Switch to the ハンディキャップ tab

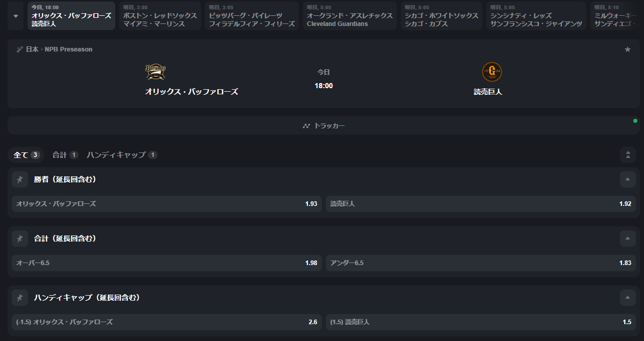click(x=122, y=155)
